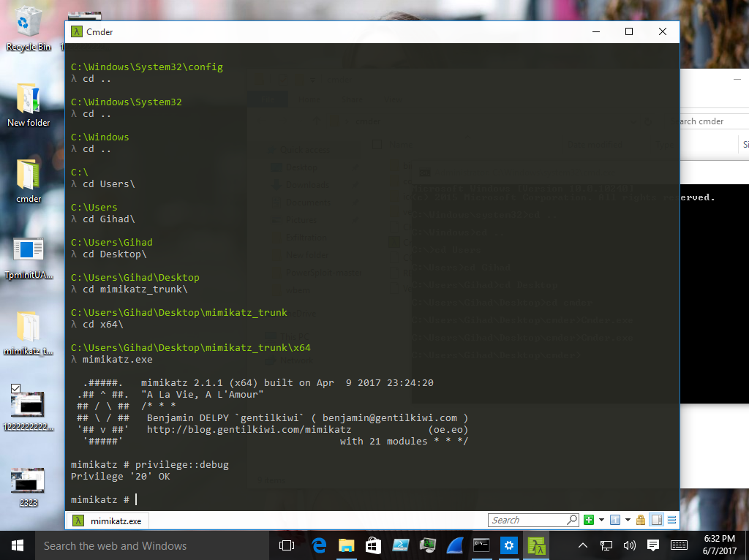749x560 pixels.
Task: Toggle the padlock lock-console icon
Action: [x=641, y=520]
